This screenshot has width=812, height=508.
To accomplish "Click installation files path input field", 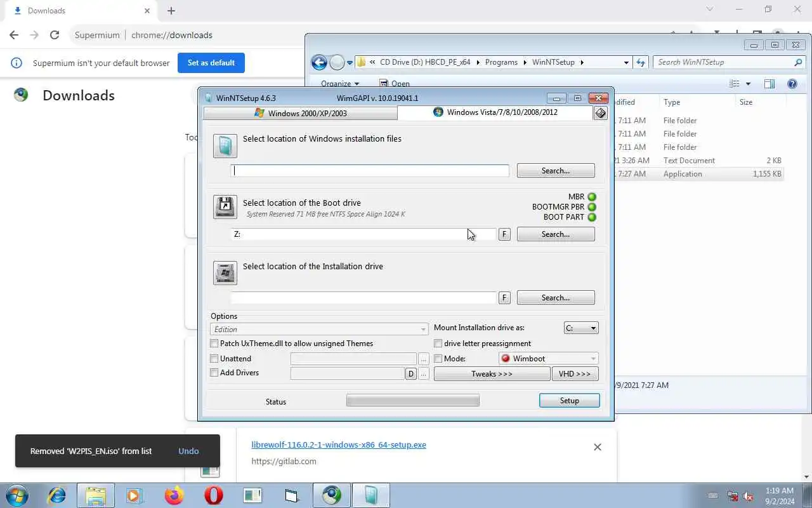I will click(x=370, y=170).
